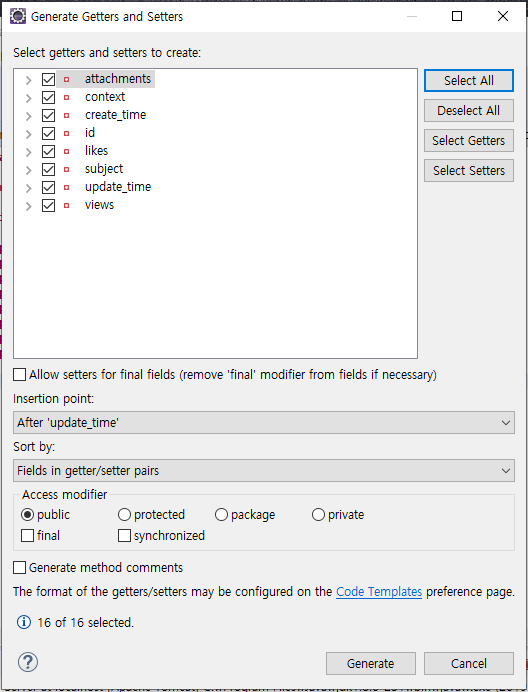Expand the subject tree node
Viewport: 528px width, 692px height.
(29, 170)
